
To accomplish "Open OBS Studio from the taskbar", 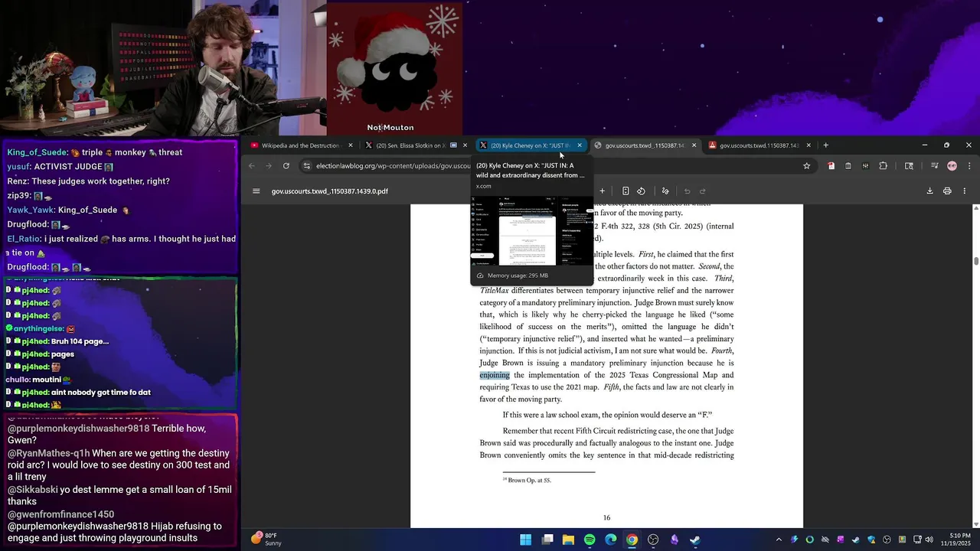I will 653,540.
